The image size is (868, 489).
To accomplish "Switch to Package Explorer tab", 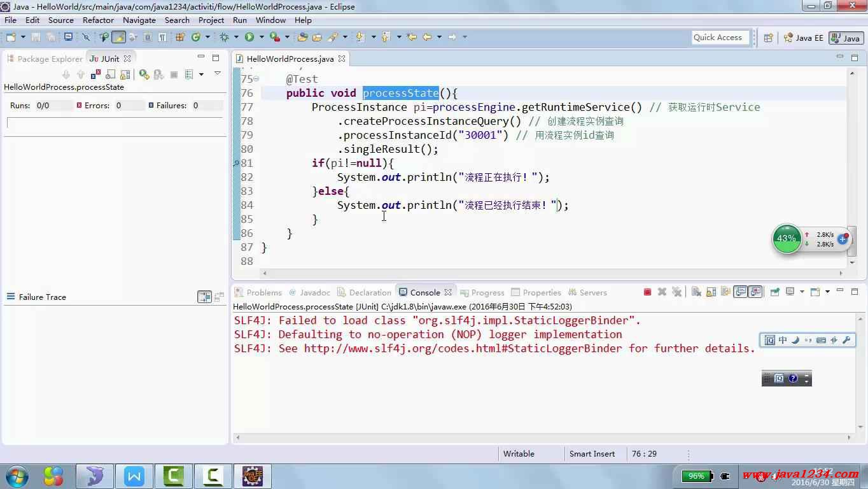I will pos(45,59).
